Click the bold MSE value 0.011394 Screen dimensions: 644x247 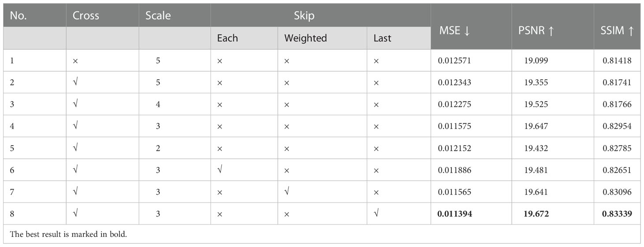[454, 214]
